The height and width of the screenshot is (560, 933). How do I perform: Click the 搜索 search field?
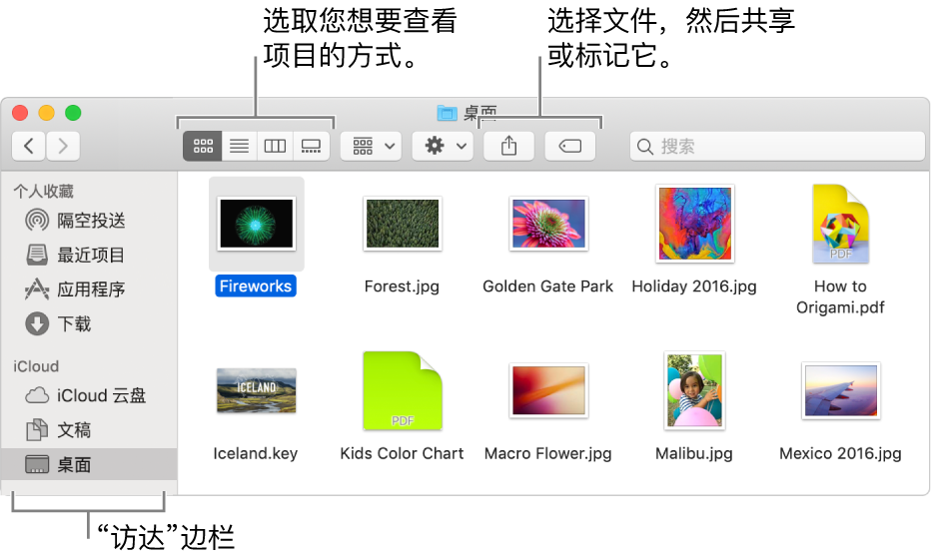tap(777, 147)
